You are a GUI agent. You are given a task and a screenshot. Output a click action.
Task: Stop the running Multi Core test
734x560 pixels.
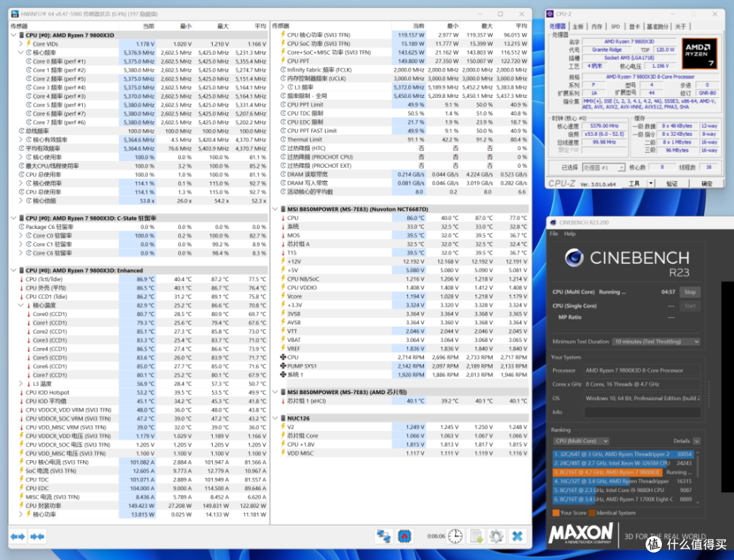point(690,292)
